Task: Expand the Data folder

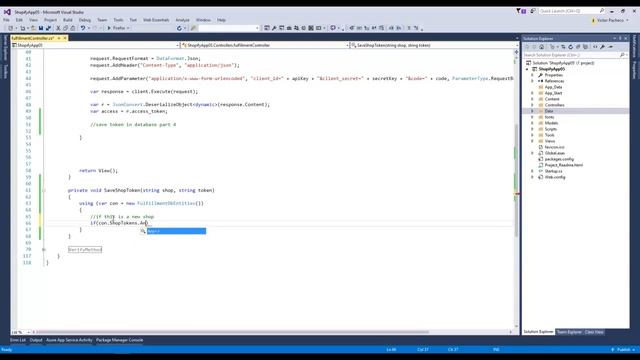Action: pyautogui.click(x=532, y=111)
